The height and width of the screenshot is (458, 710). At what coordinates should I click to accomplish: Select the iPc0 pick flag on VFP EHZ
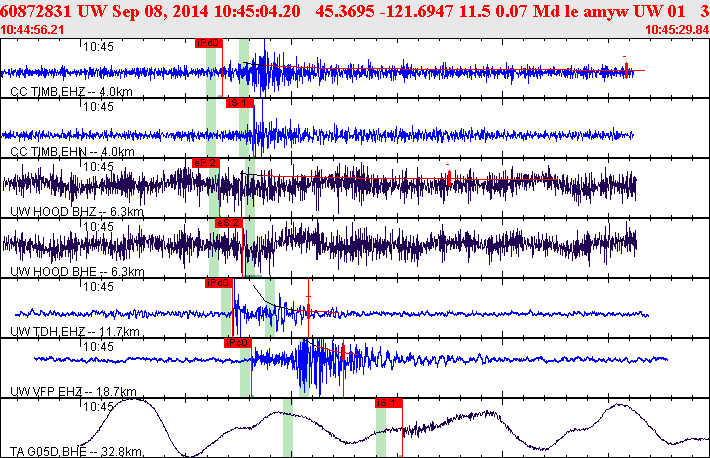[238, 343]
